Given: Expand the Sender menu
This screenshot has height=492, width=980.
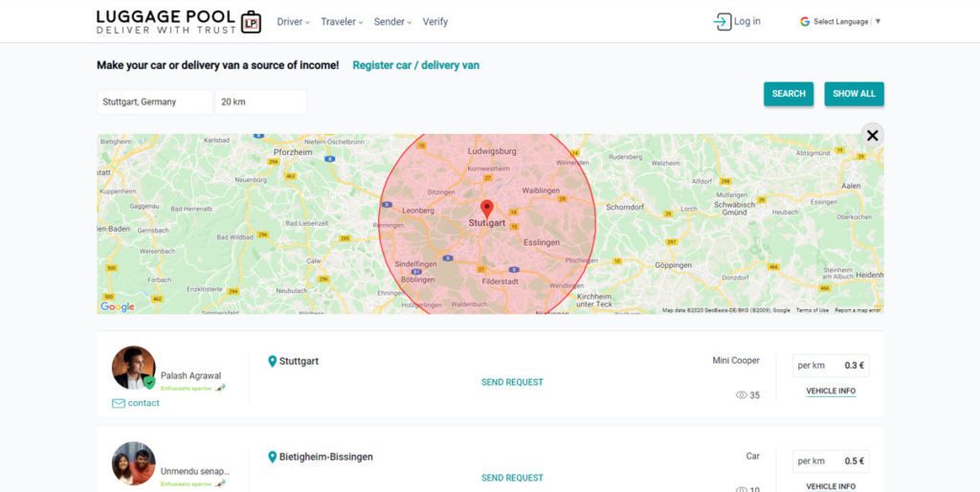Looking at the screenshot, I should click(x=392, y=22).
